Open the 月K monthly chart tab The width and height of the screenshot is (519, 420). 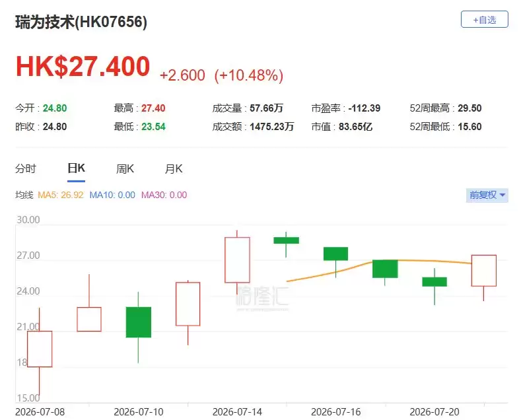pyautogui.click(x=174, y=169)
